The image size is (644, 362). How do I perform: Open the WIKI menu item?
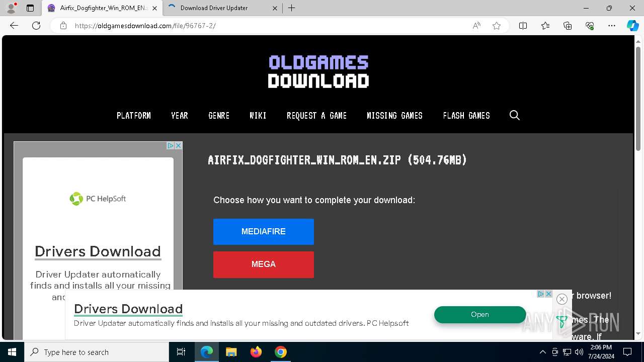[x=258, y=116]
